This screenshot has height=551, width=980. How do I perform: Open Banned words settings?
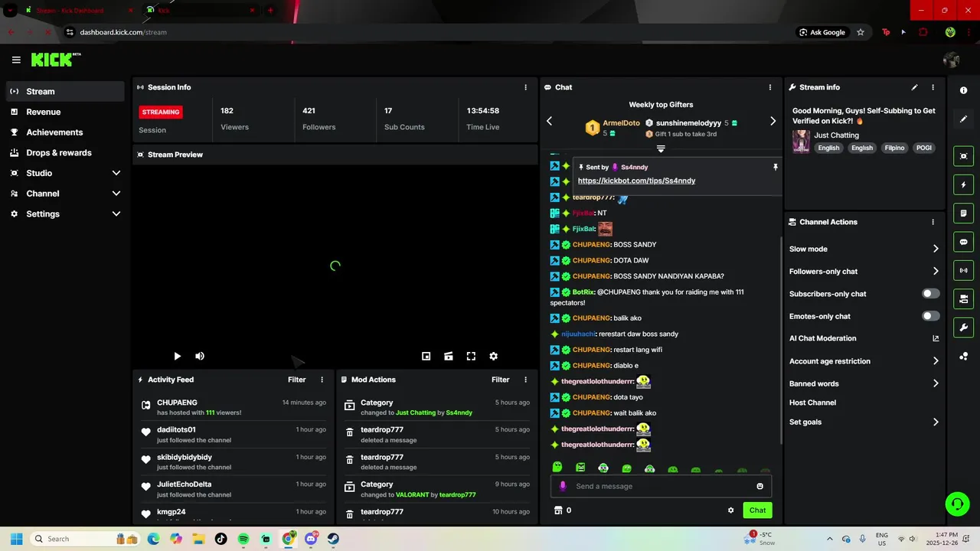(864, 383)
